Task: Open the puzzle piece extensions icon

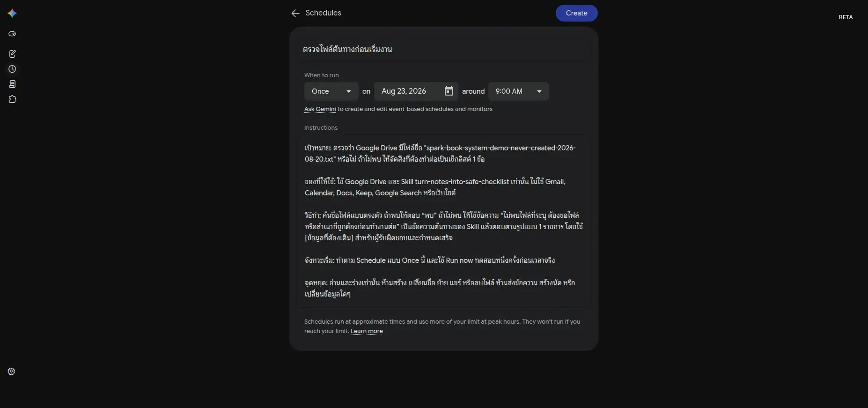Action: tap(12, 99)
